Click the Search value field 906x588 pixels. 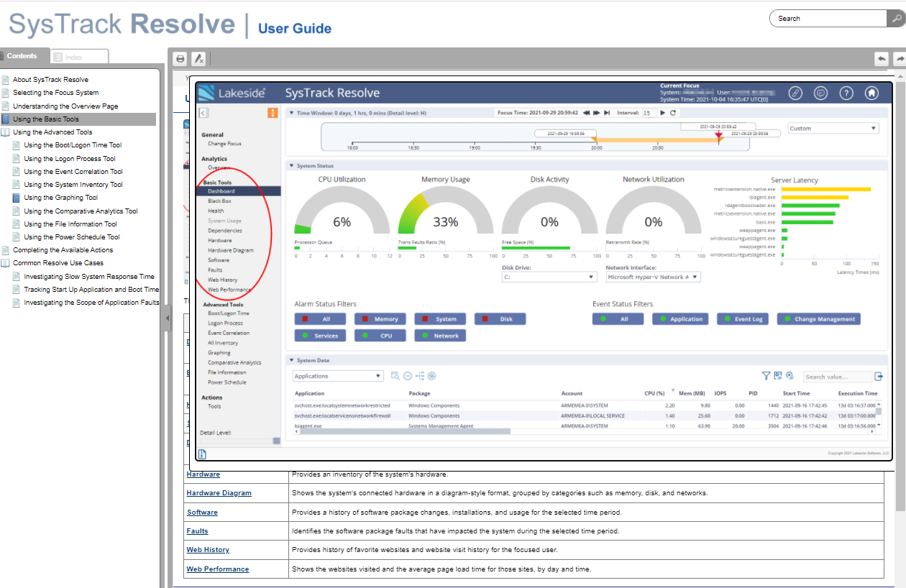coord(836,377)
